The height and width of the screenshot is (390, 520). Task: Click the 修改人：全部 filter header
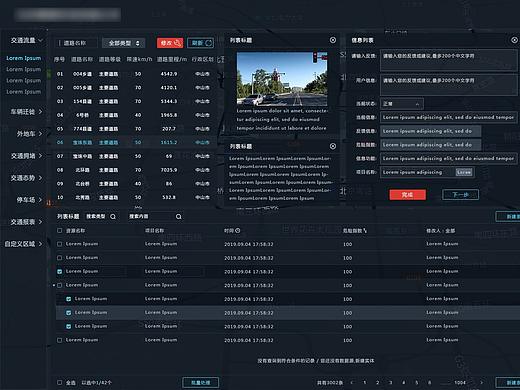tap(441, 230)
